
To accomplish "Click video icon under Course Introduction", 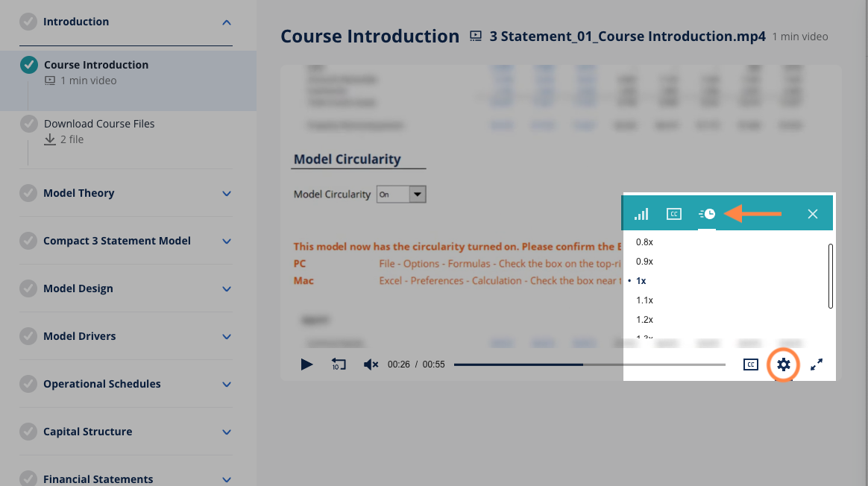I will click(x=50, y=81).
